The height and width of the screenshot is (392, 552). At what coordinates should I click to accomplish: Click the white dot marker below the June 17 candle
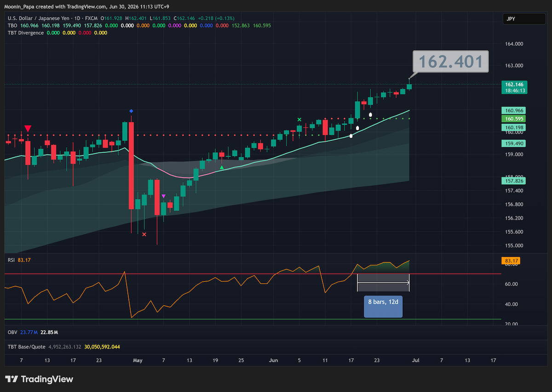[351, 136]
